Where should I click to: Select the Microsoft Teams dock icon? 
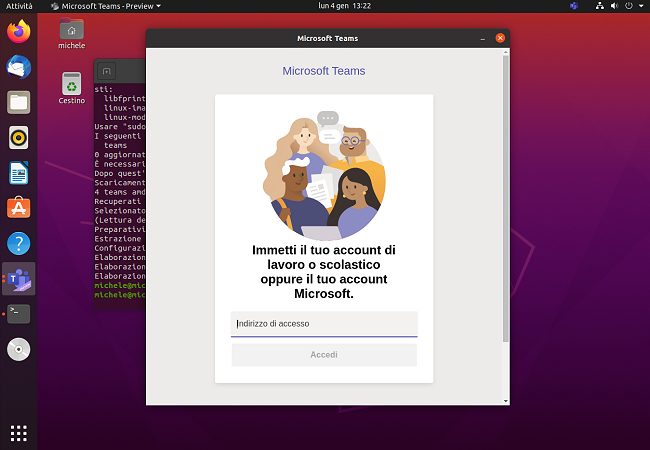coord(19,278)
